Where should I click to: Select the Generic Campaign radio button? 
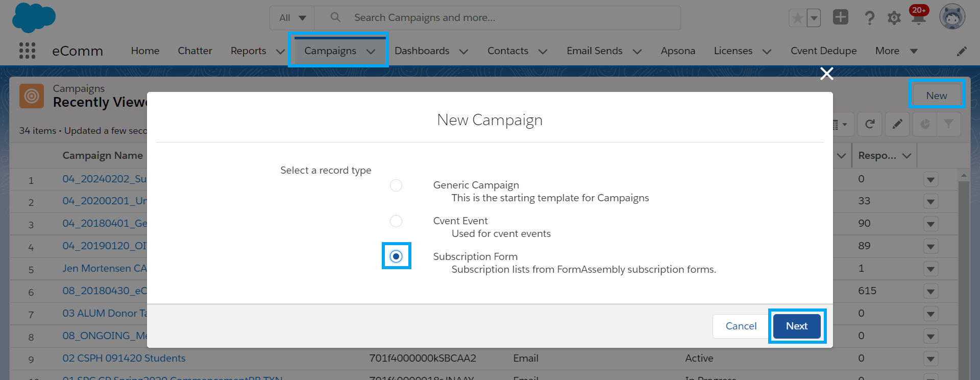point(396,185)
